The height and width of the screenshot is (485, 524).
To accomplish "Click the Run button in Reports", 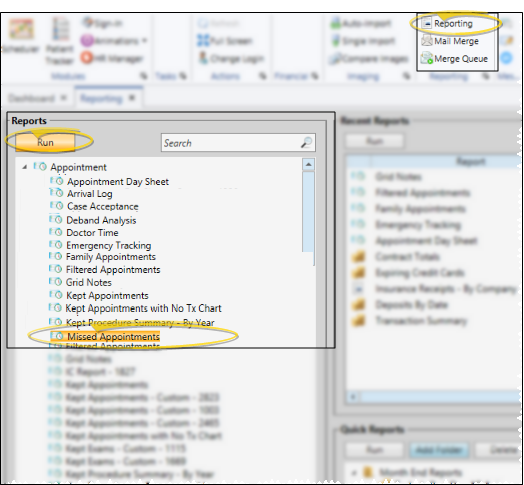I will [x=45, y=142].
